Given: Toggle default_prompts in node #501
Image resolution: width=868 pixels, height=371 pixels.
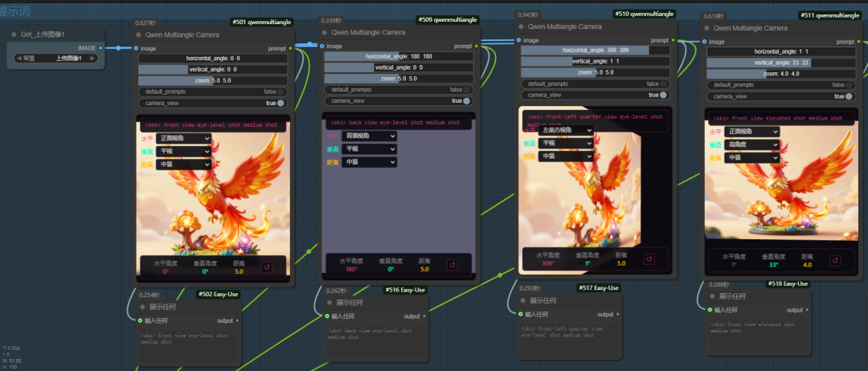Looking at the screenshot, I should click(x=280, y=92).
